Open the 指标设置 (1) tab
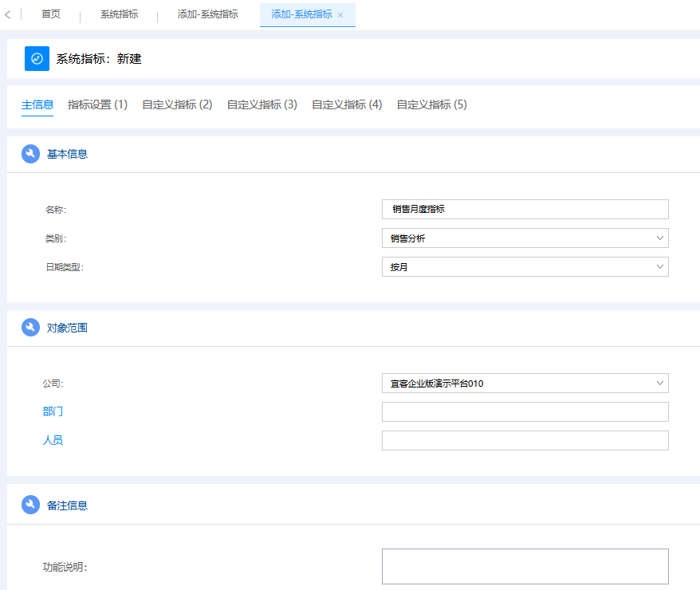The width and height of the screenshot is (700, 590). tap(98, 104)
